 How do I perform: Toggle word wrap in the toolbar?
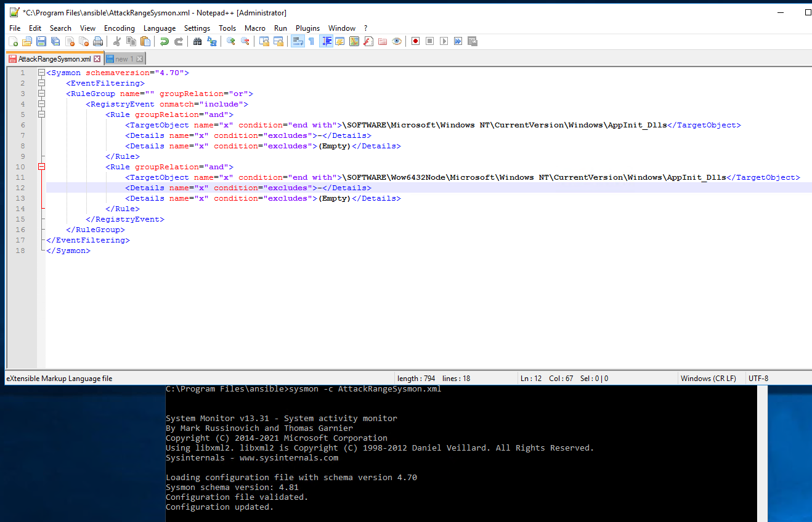pyautogui.click(x=297, y=41)
